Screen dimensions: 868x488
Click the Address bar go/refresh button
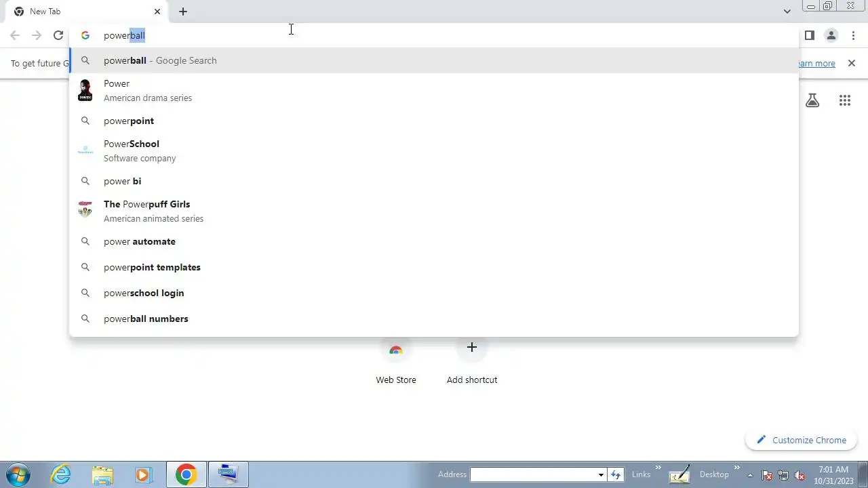[x=615, y=474]
